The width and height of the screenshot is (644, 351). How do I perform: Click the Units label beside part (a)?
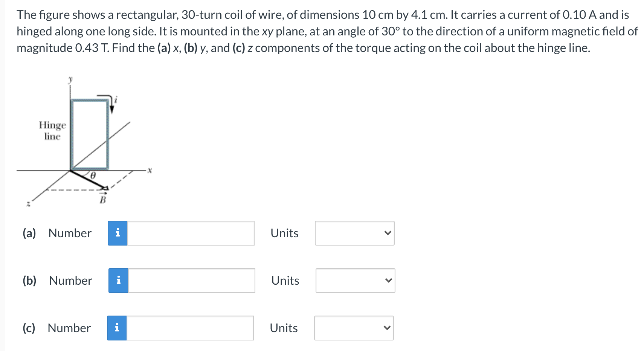285,233
